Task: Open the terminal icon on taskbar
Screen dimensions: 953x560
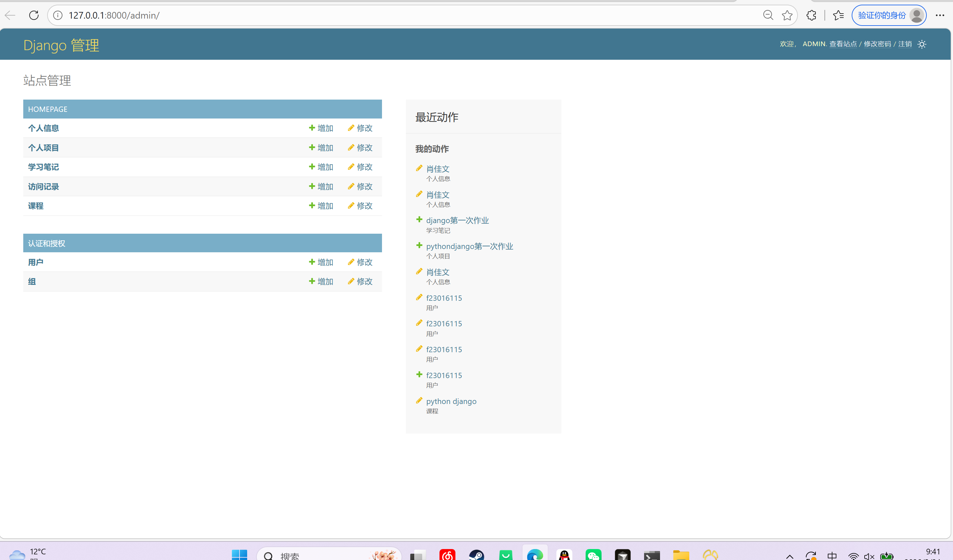Action: (x=652, y=555)
